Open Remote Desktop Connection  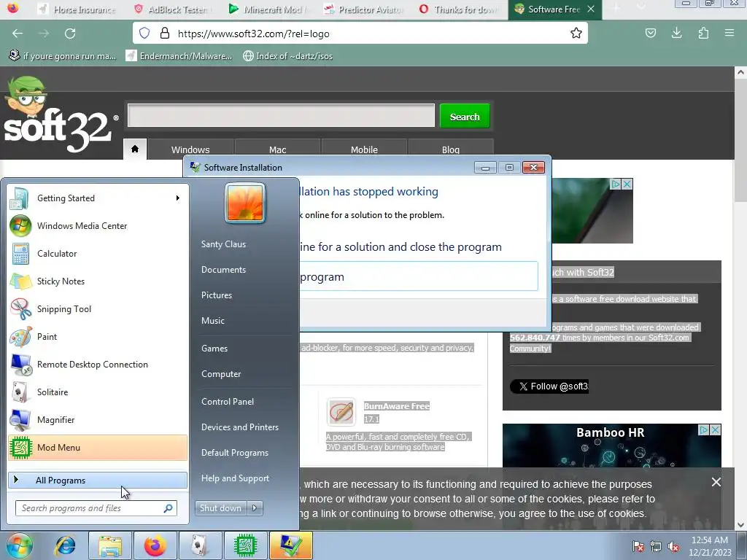(98, 365)
